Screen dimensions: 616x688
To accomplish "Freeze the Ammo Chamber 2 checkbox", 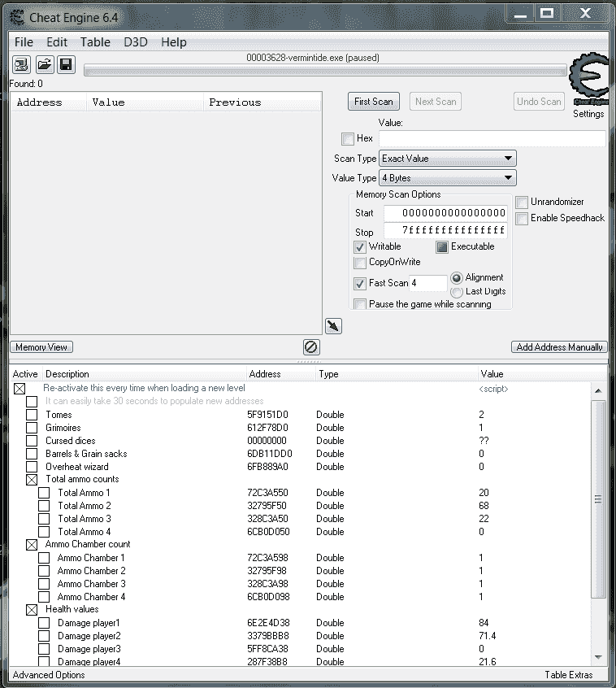I will point(44,571).
